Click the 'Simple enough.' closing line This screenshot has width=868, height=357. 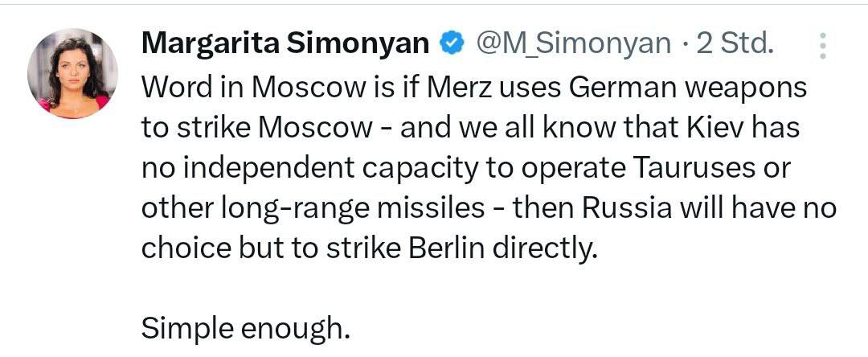246,329
